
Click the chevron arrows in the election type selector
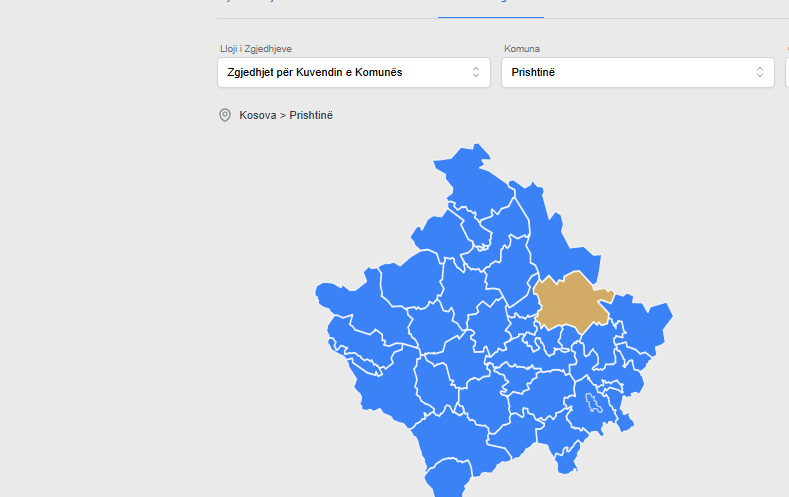[476, 72]
